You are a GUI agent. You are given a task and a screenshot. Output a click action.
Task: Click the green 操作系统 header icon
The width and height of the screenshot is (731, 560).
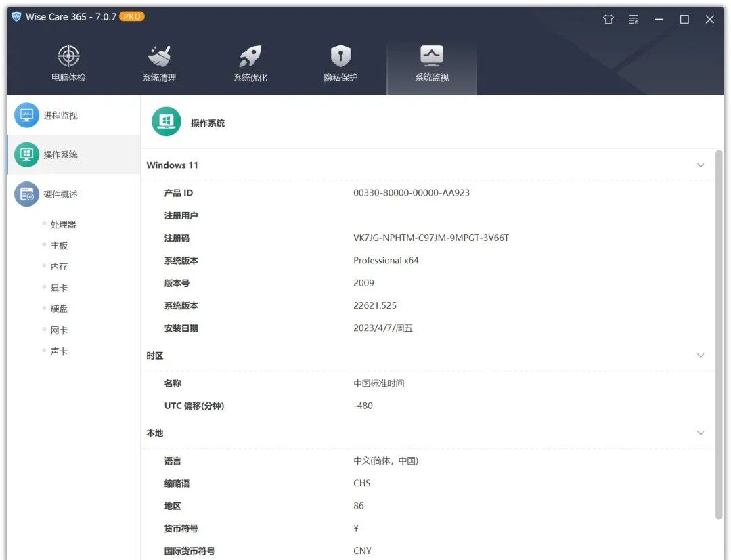tap(167, 122)
